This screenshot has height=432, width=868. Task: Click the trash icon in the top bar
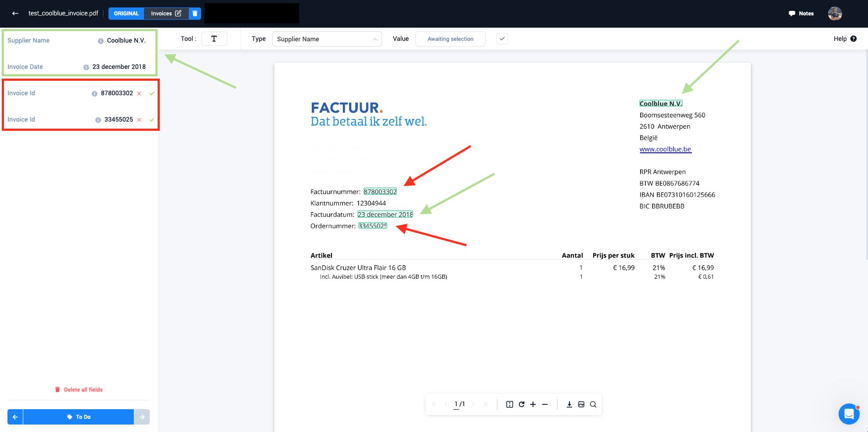click(195, 14)
